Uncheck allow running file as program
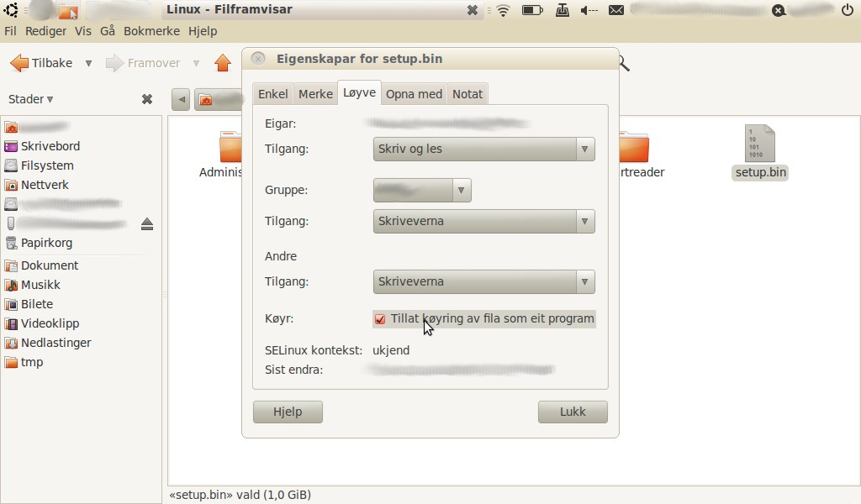 click(380, 319)
